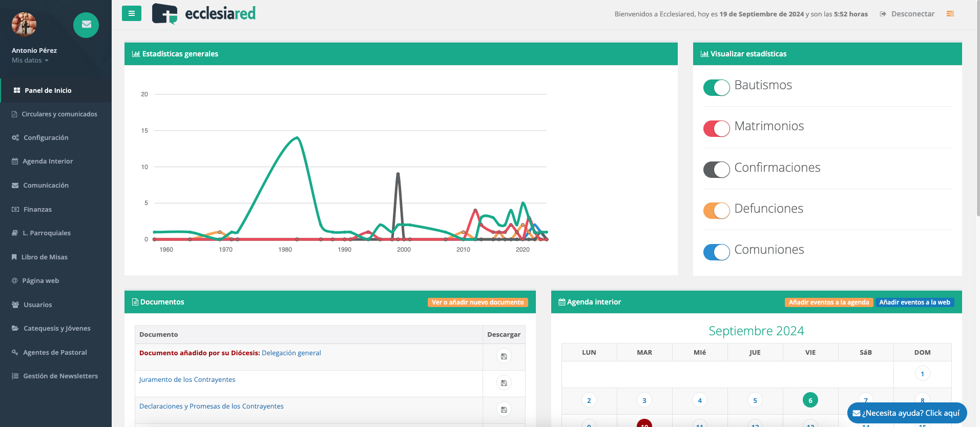980x427 pixels.
Task: Click the list icon beside Gestión de Newsletters
Action: (15, 376)
